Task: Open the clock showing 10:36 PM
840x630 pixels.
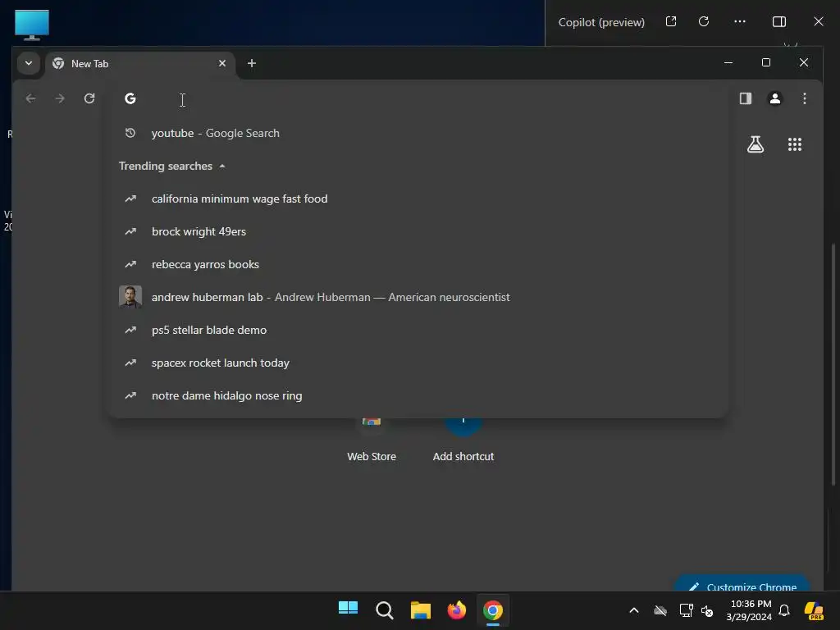Action: (750, 610)
